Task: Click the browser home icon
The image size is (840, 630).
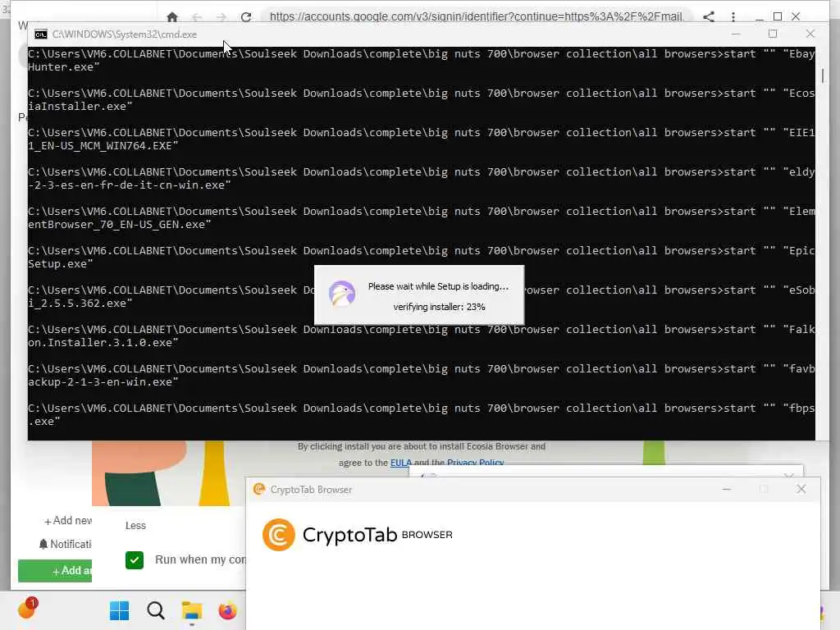Action: pos(172,17)
